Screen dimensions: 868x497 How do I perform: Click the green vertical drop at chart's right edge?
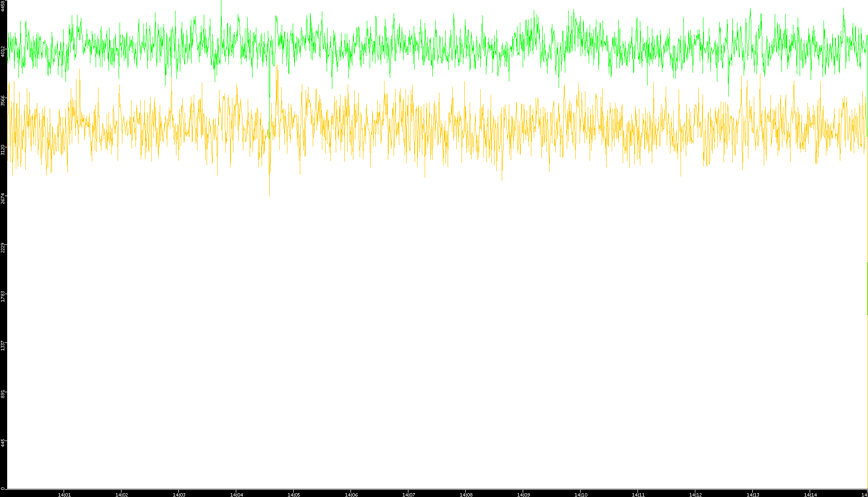(867, 287)
